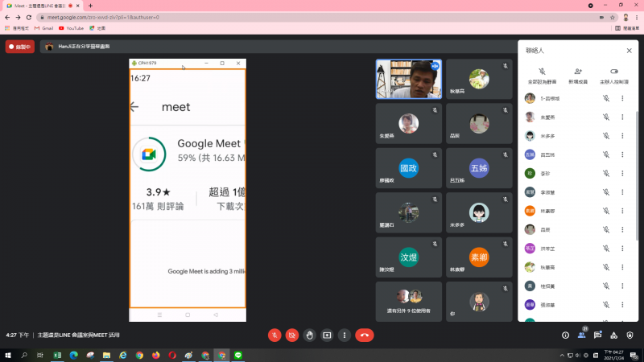
Task: Open LINE app from the taskbar
Action: coord(238,356)
